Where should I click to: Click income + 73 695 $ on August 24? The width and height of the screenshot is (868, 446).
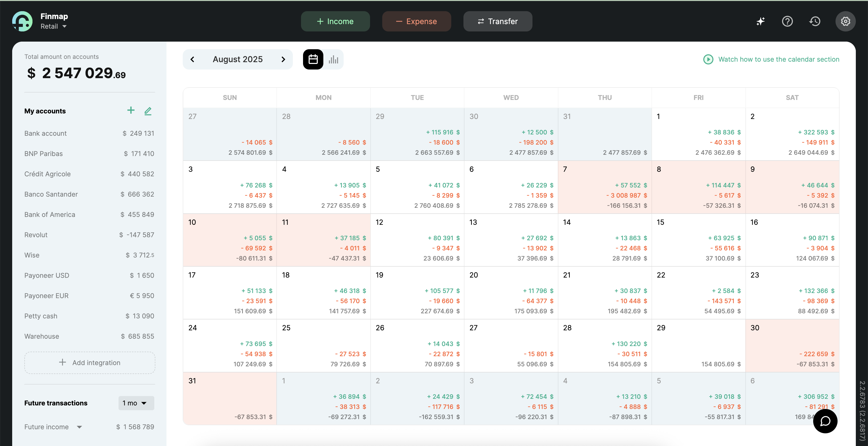tap(256, 344)
